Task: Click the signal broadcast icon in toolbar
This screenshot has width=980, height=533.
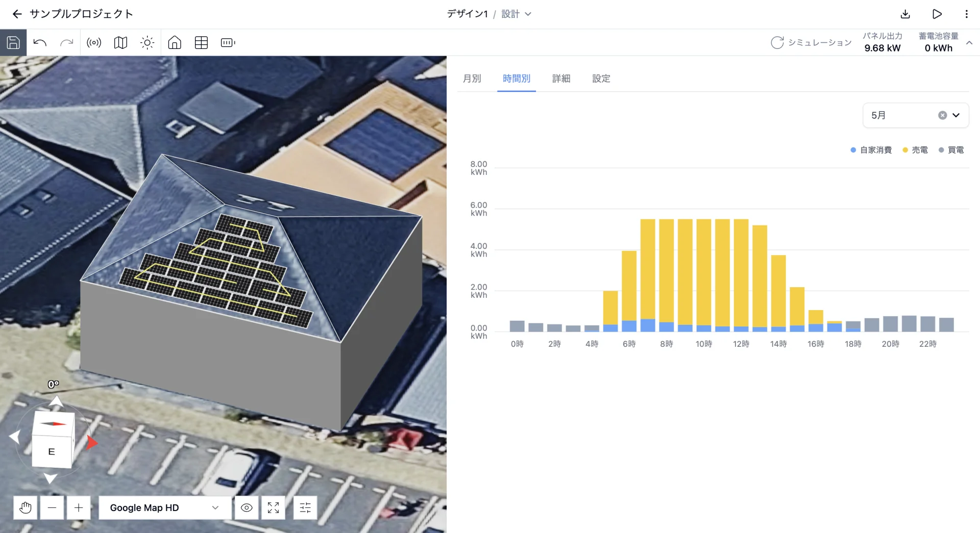Action: [x=94, y=42]
